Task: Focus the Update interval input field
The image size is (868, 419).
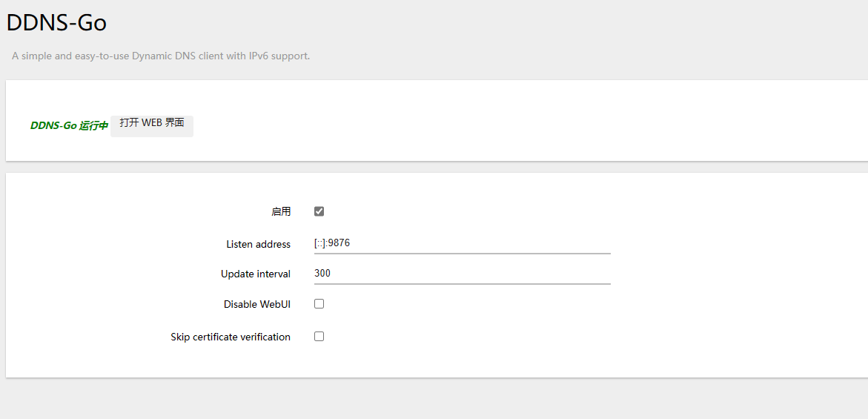Action: (463, 274)
